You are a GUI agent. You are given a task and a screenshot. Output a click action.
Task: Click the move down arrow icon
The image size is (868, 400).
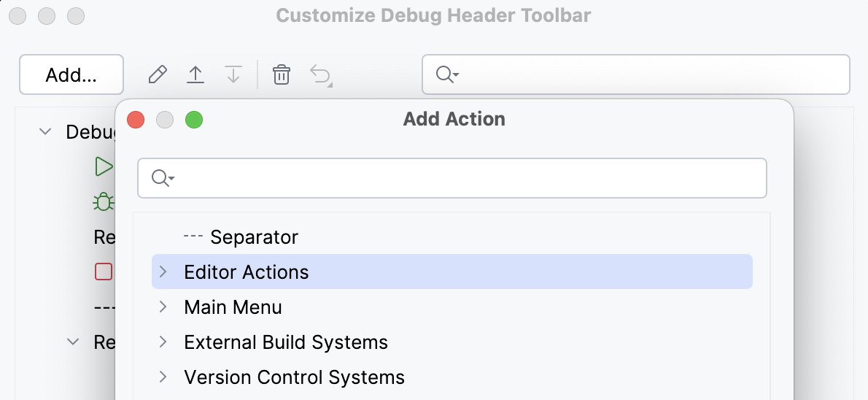pyautogui.click(x=233, y=74)
